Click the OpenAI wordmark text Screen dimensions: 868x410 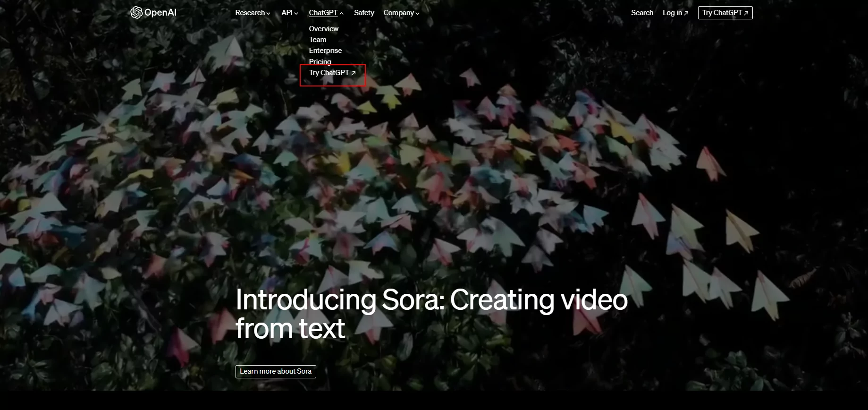pos(160,12)
